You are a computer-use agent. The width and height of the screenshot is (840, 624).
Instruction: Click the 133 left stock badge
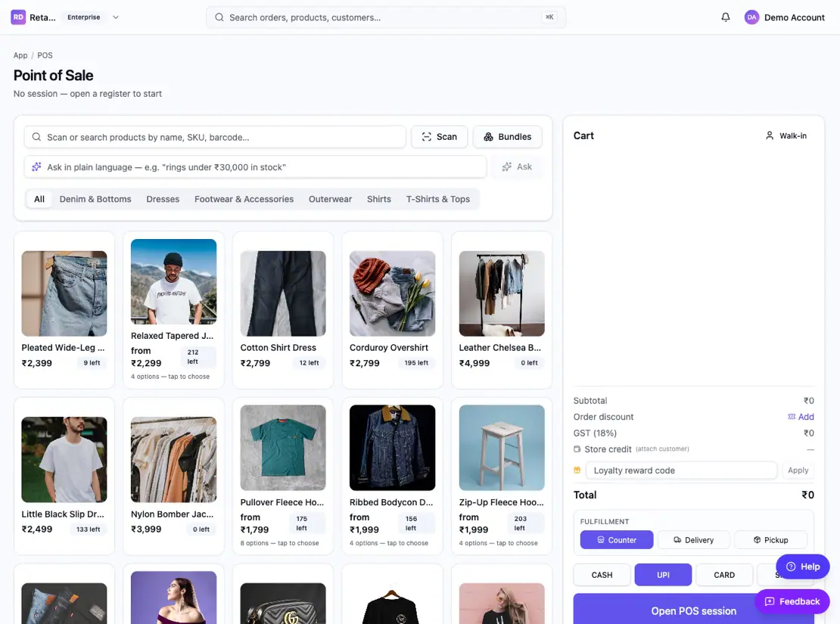tap(89, 529)
